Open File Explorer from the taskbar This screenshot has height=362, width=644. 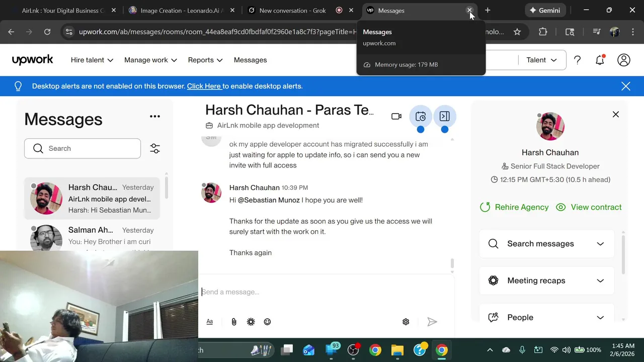tap(397, 350)
